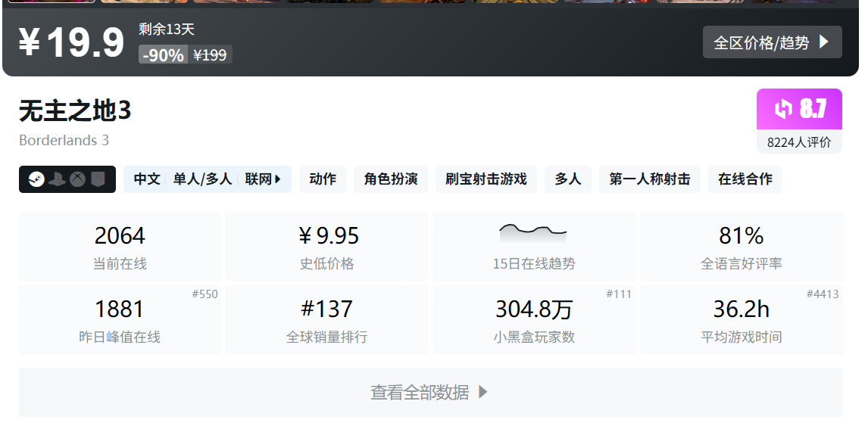
Task: Select the 第一人称射击 tag
Action: point(650,179)
